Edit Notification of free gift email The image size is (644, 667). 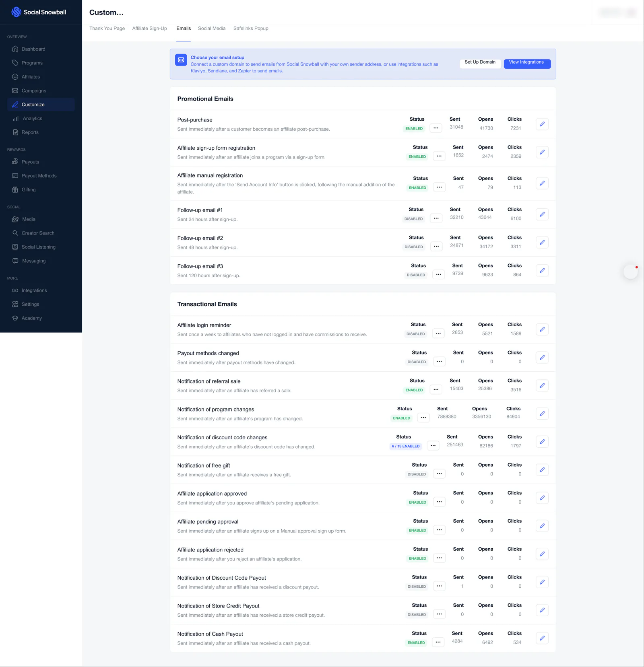tap(542, 470)
